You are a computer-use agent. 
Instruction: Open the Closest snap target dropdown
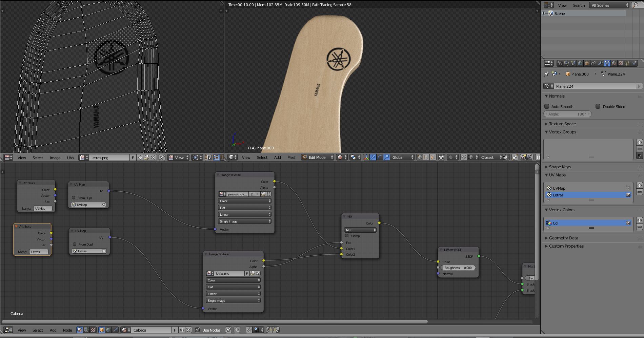coord(491,157)
